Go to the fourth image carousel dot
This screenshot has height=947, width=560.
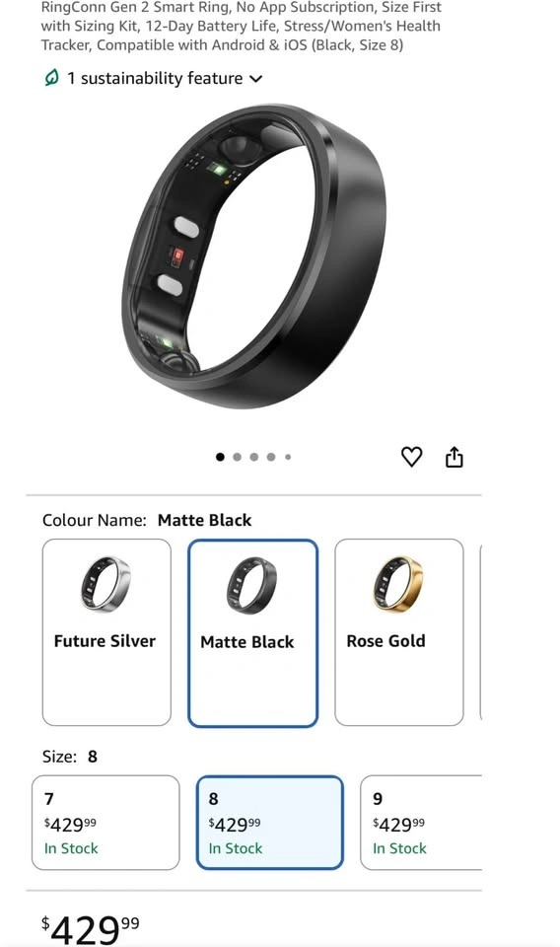[x=271, y=457]
